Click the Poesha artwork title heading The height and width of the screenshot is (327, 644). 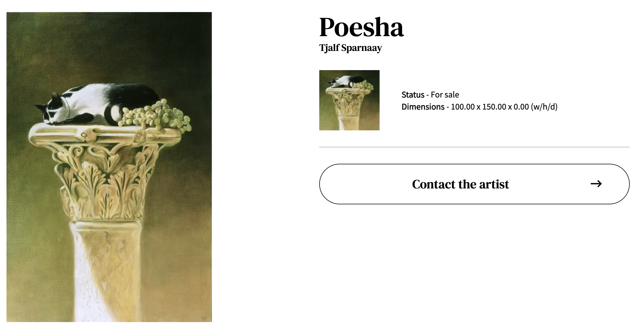coord(361,27)
